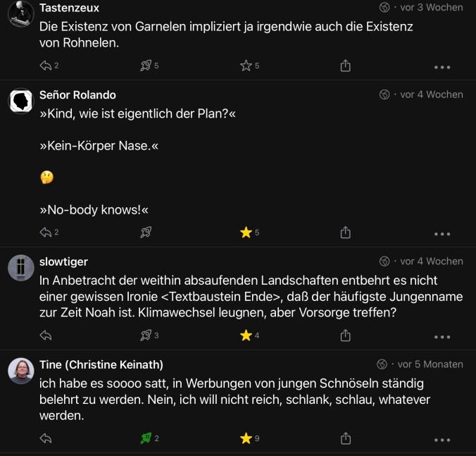Image resolution: width=476 pixels, height=456 pixels.
Task: Boost Señor Rolando's post
Action: [x=146, y=233]
